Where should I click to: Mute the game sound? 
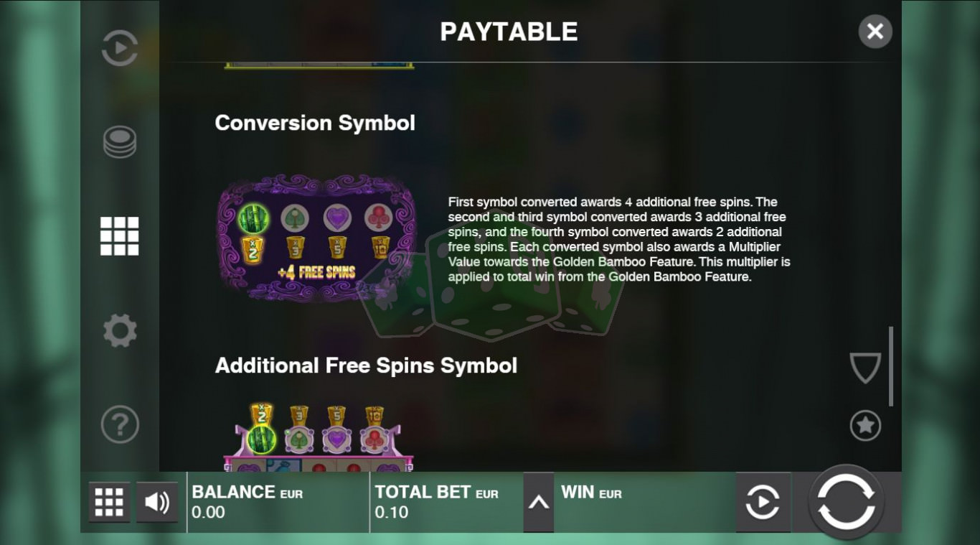[157, 502]
